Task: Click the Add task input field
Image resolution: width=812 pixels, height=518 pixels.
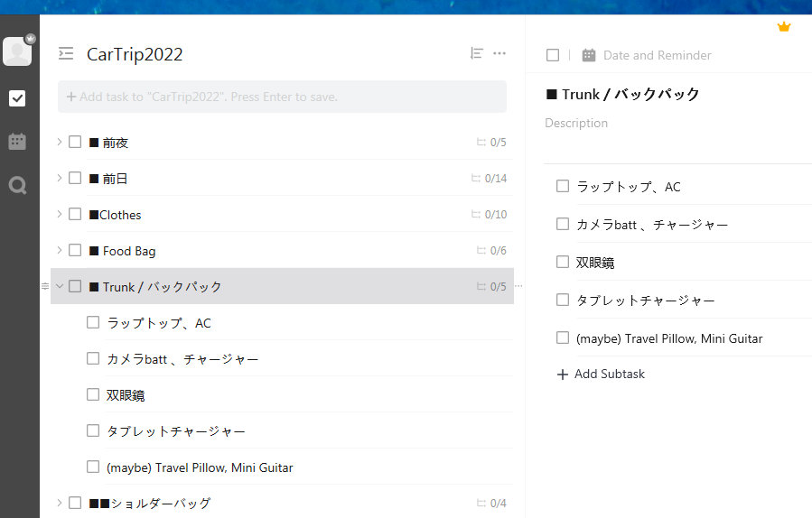Action: coord(282,97)
